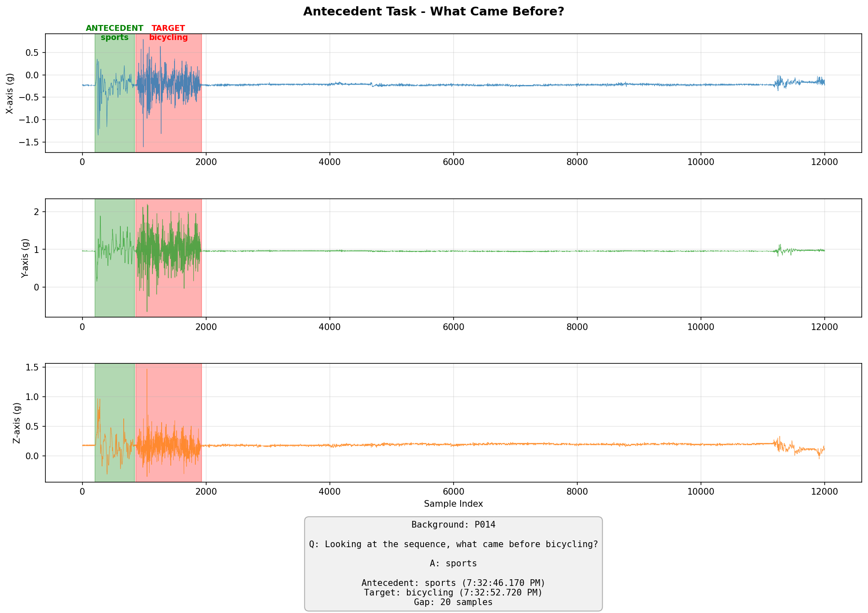The image size is (868, 613).
Task: Click the 'Background: P014' text line
Action: [453, 525]
